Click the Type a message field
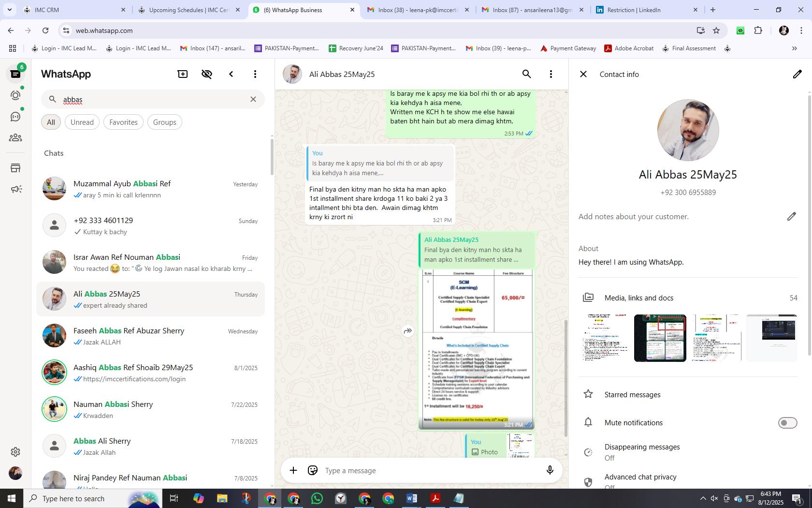Screen dimensions: 812x508 [430, 470]
